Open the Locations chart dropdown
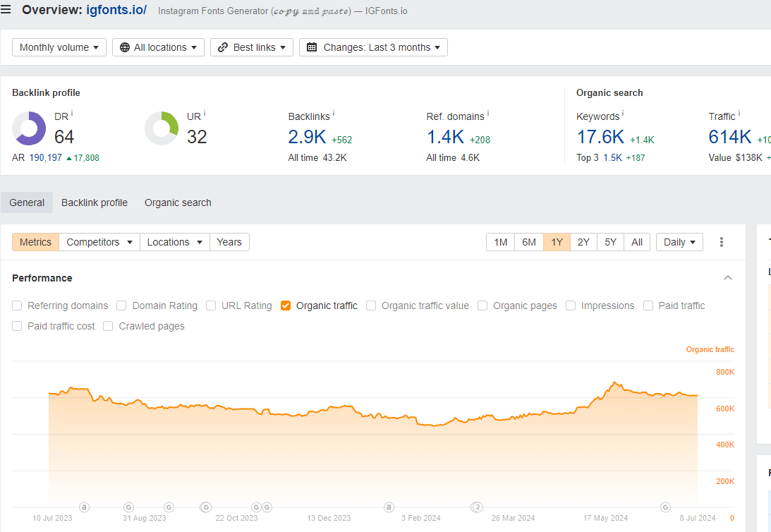The width and height of the screenshot is (771, 532). 174,242
